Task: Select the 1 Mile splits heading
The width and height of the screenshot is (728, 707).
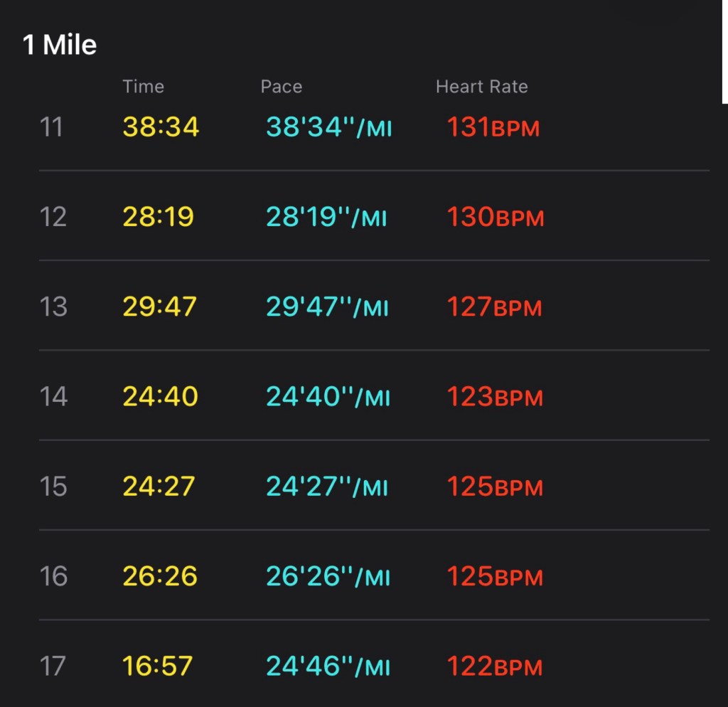Action: pos(60,45)
